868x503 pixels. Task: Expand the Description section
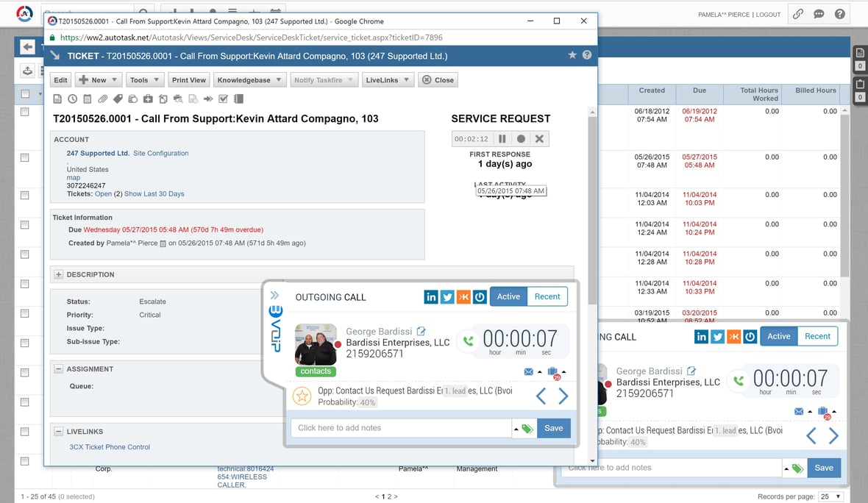point(58,274)
